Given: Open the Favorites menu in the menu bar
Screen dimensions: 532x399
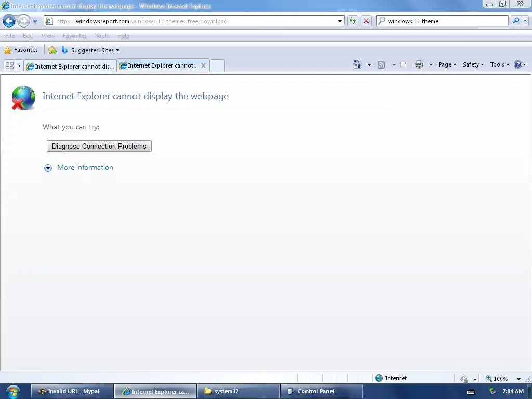Looking at the screenshot, I should point(75,36).
